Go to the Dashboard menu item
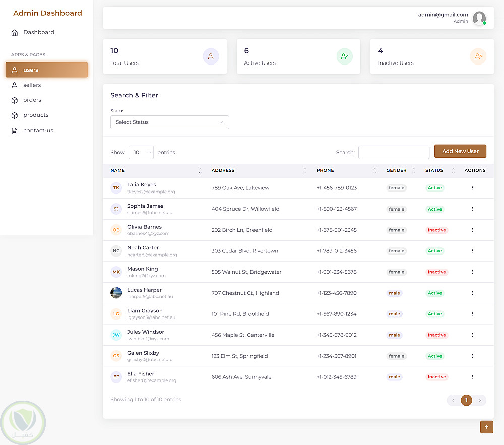Screen dimensions: 504x445 (46, 32)
